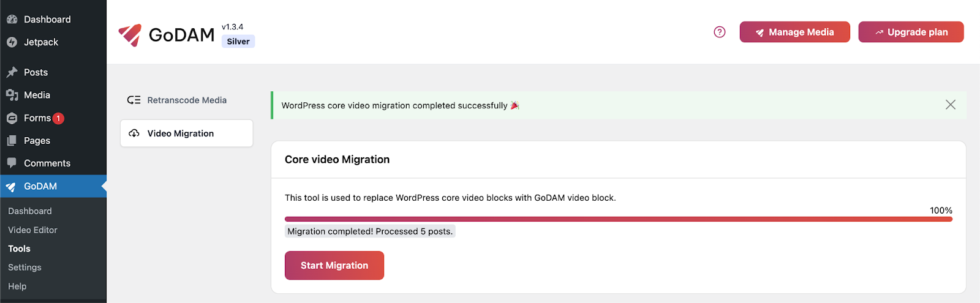Select the Video Migration tab
The width and height of the screenshot is (980, 303).
click(186, 133)
